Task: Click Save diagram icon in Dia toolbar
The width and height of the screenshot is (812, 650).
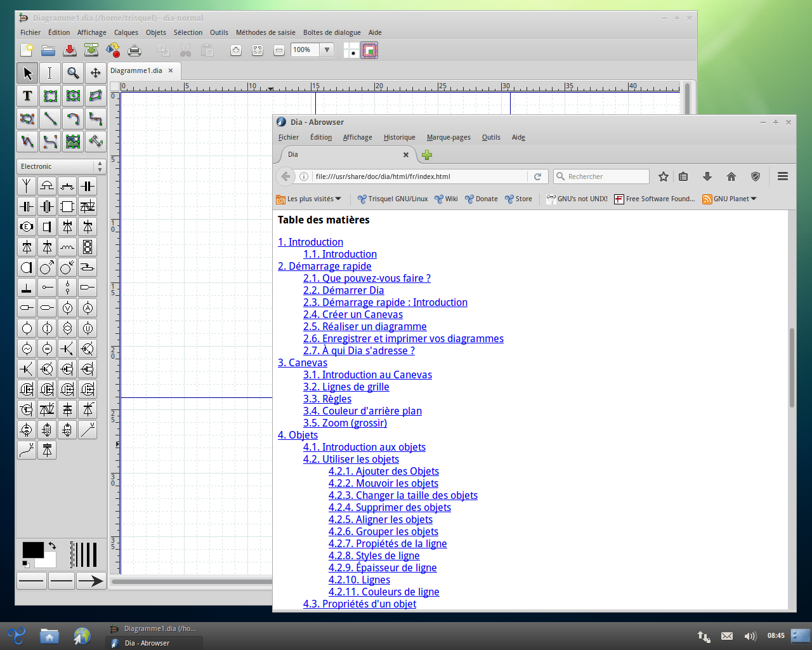Action: pyautogui.click(x=70, y=50)
